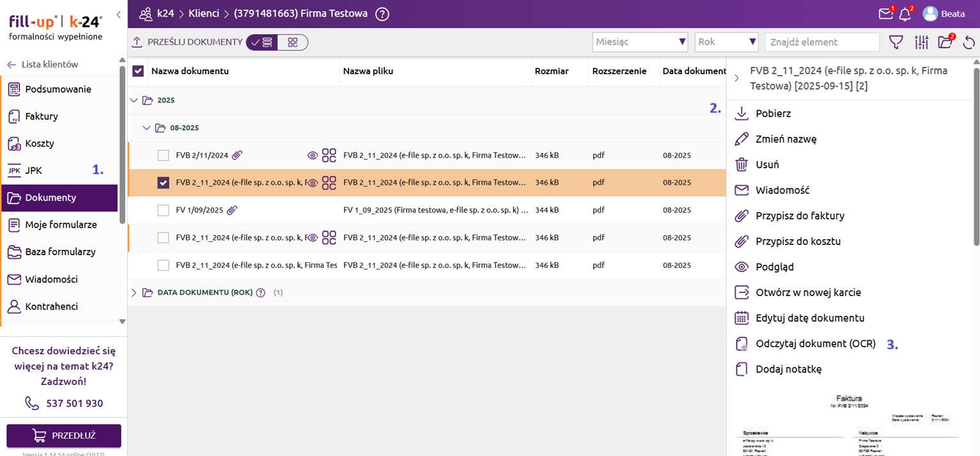This screenshot has height=456, width=980.
Task: Click the folder icon with red badge
Action: pos(945,42)
